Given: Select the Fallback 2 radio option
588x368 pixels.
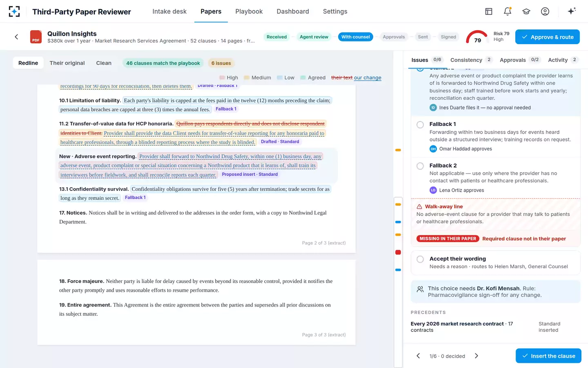Looking at the screenshot, I should click(420, 166).
